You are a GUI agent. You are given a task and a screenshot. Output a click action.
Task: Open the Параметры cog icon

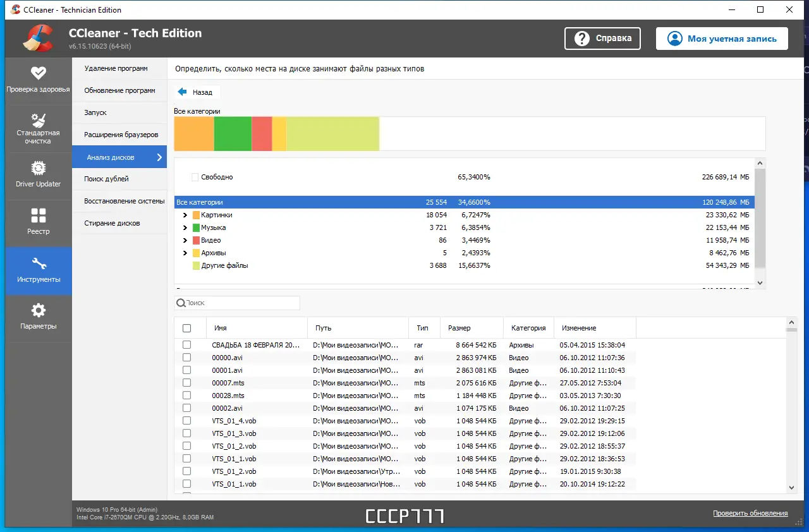point(39,310)
